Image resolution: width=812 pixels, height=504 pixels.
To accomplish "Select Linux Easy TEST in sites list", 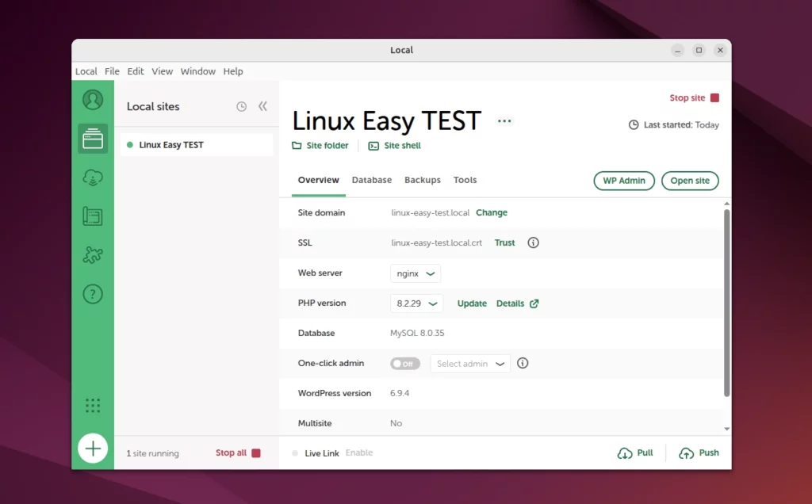I will [171, 145].
